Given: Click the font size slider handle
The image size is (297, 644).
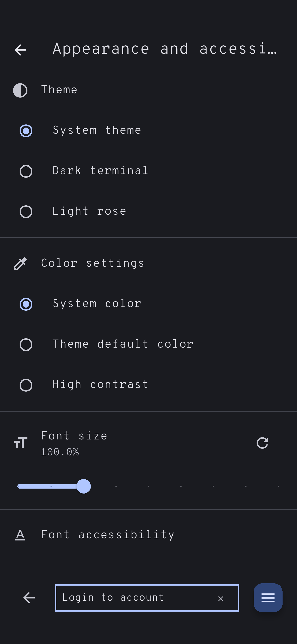Looking at the screenshot, I should point(84,486).
